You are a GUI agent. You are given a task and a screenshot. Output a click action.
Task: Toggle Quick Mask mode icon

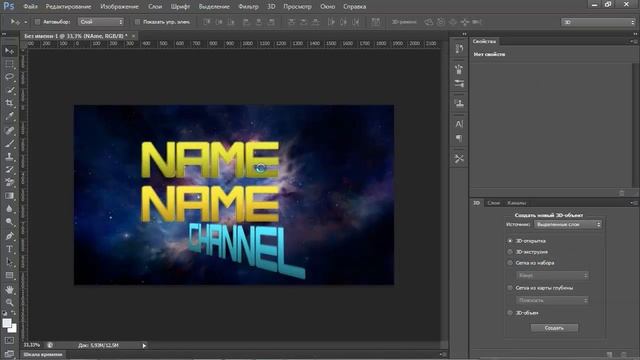(x=9, y=340)
